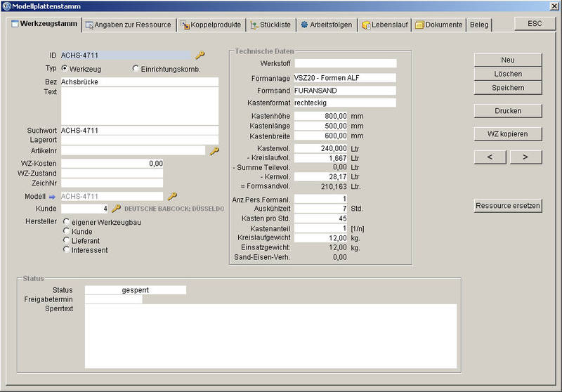Switch to the Stückliste tab
The image size is (562, 392).
[270, 25]
